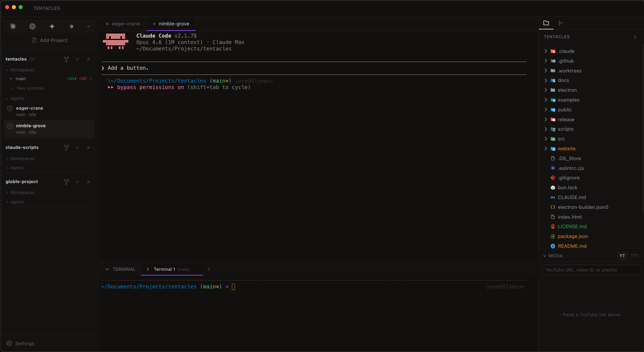644x352 pixels.
Task: Select the OpenAI provider icon
Action: pyautogui.click(x=32, y=26)
